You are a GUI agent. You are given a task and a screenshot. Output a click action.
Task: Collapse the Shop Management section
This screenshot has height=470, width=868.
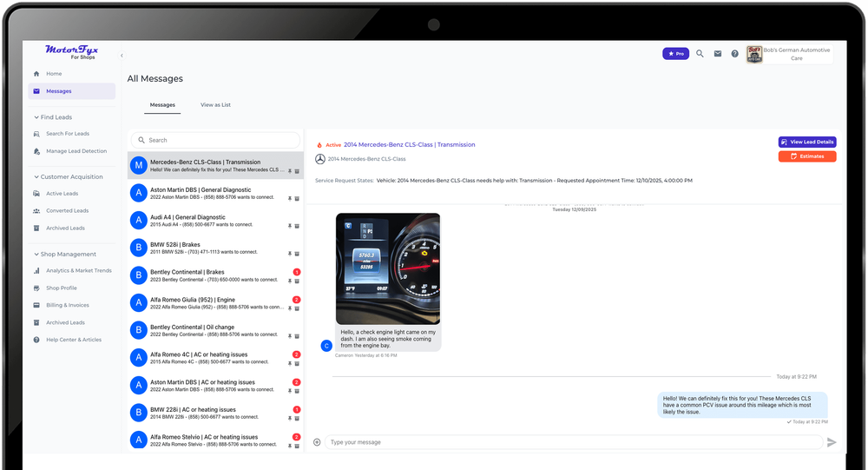coord(36,255)
